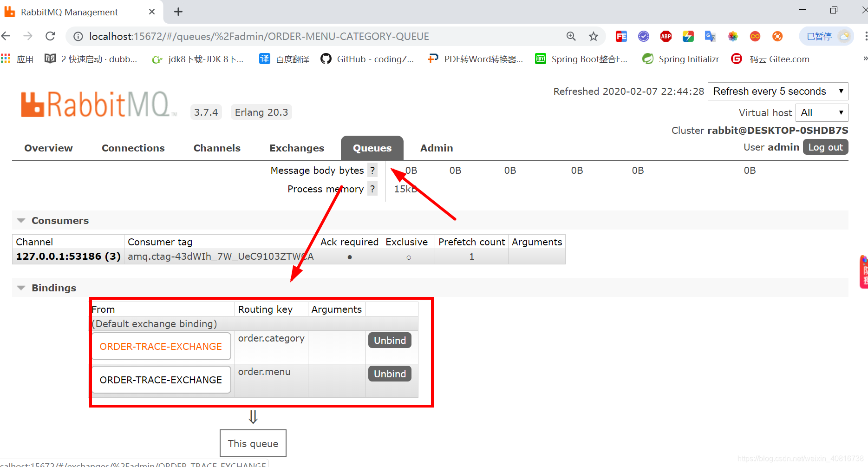Select the Queues tab

(372, 148)
